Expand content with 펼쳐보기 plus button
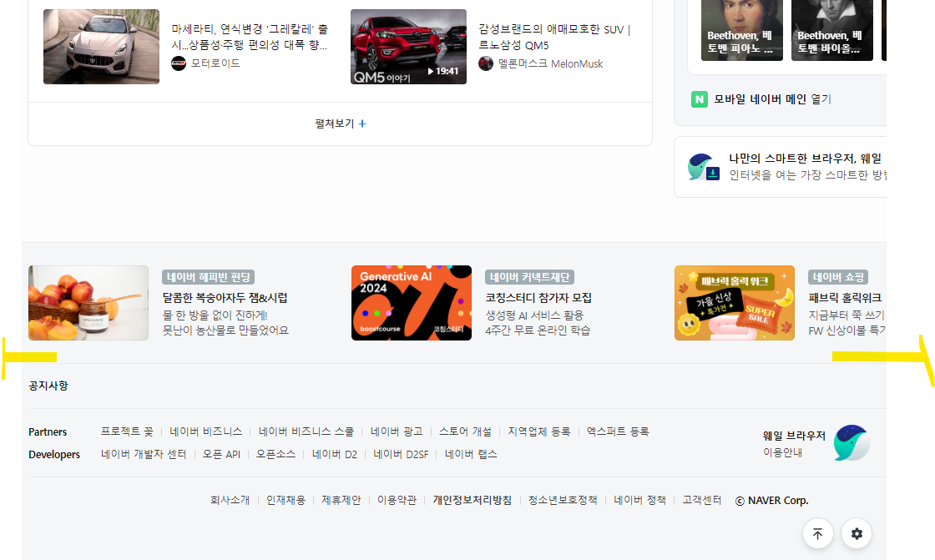The height and width of the screenshot is (560, 935). point(341,124)
